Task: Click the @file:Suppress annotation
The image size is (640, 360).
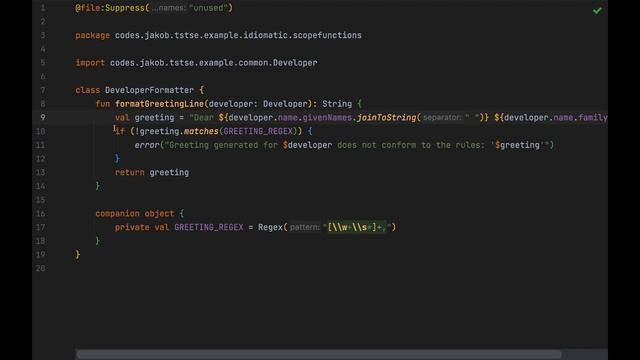Action: [110, 8]
